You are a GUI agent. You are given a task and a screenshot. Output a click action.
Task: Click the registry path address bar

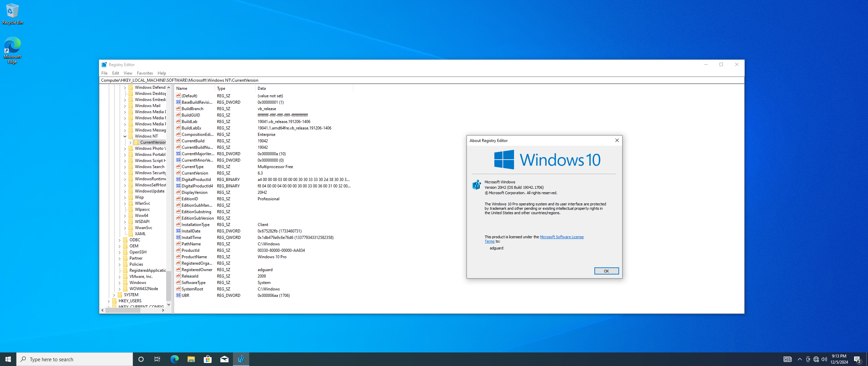(421, 80)
